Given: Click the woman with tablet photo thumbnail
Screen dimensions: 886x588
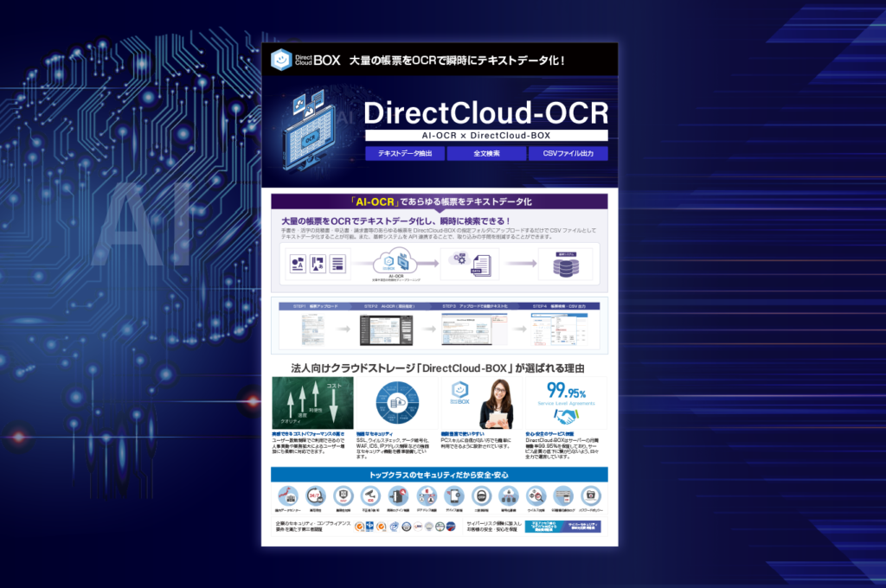Looking at the screenshot, I should point(498,405).
